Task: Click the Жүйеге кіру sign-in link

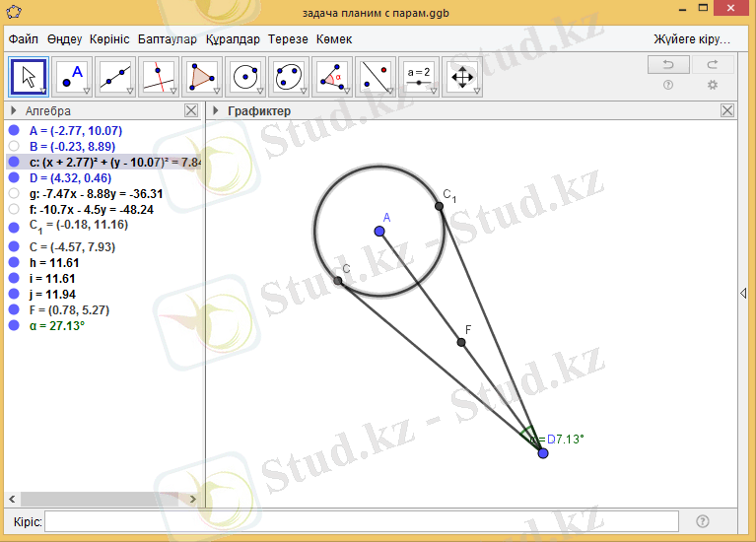Action: [x=692, y=39]
